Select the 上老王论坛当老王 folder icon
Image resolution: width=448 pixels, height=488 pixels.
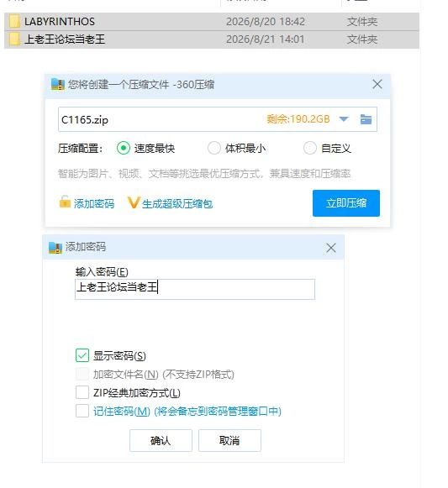pyautogui.click(x=14, y=39)
